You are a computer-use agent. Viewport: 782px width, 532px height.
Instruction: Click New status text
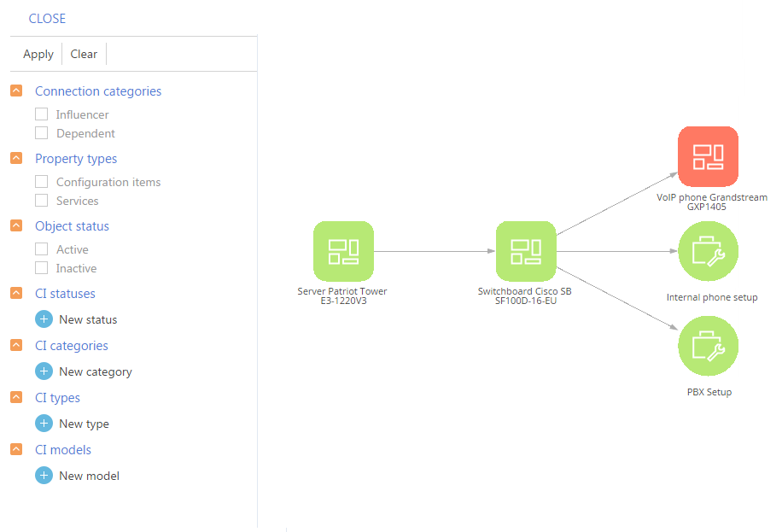tap(88, 319)
